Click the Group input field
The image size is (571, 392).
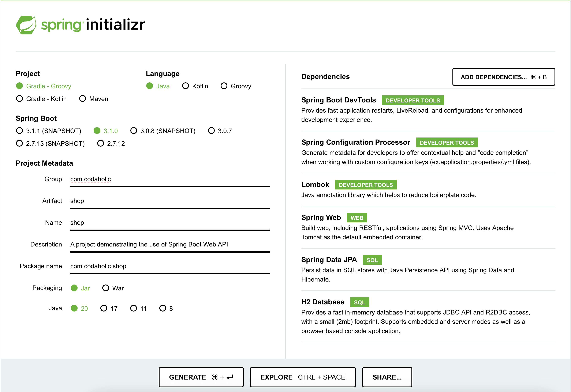170,180
